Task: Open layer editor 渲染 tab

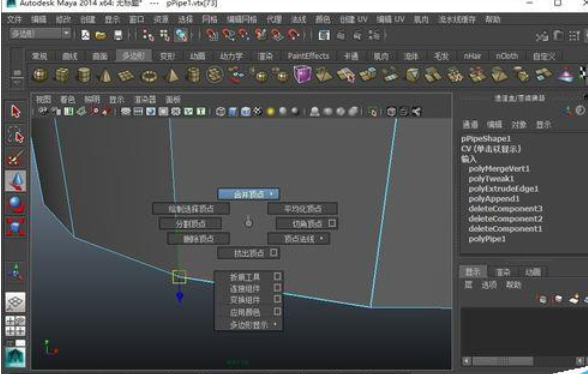Action: click(502, 272)
